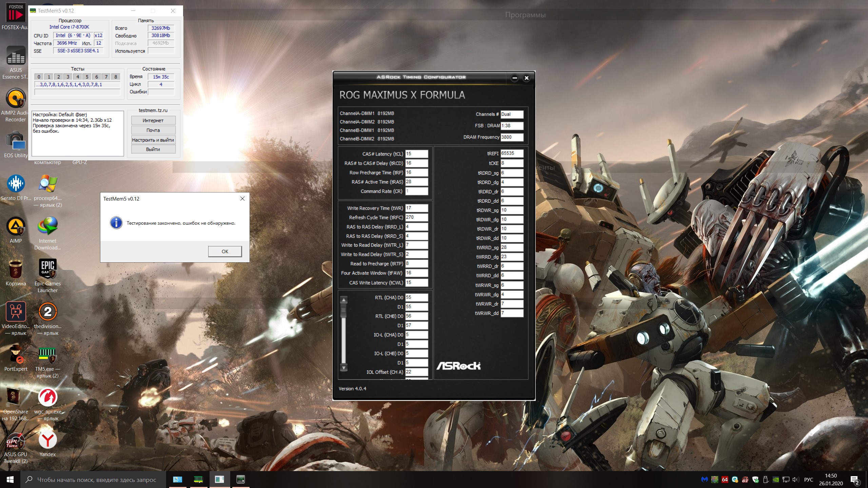Open the AIMP desktop icon
The width and height of the screenshot is (868, 488).
pos(16,227)
